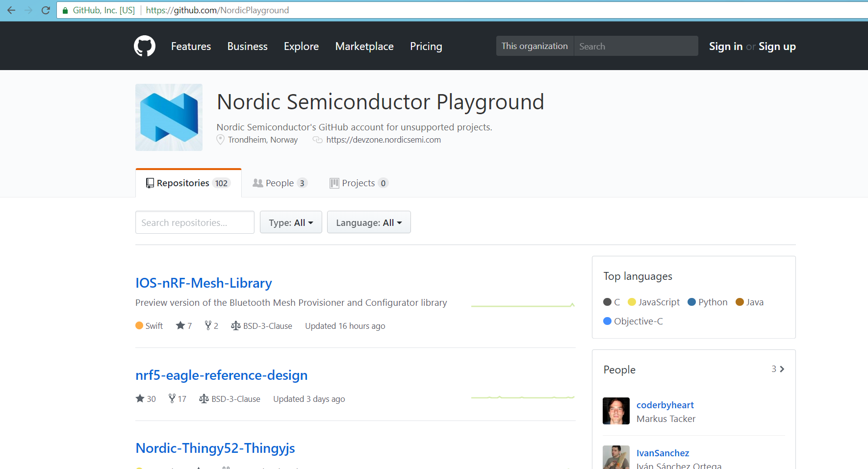Click the Nordic Semiconductor organization avatar
The width and height of the screenshot is (868, 469).
click(x=169, y=117)
